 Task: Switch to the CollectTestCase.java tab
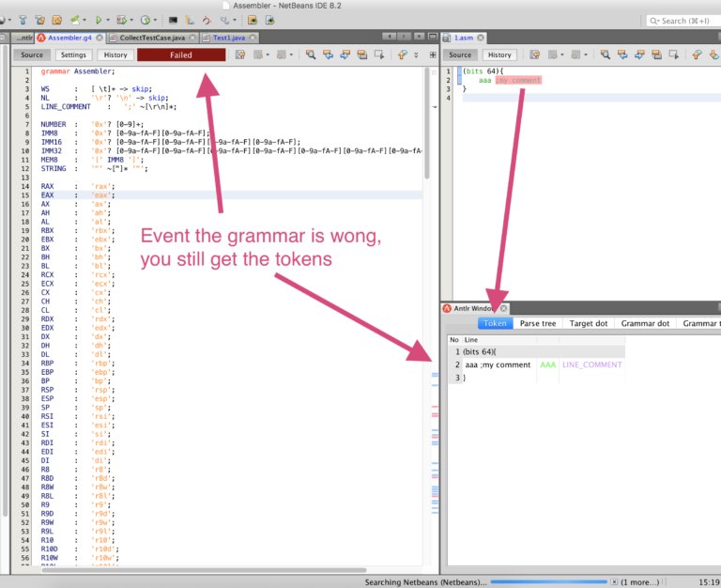pyautogui.click(x=152, y=38)
